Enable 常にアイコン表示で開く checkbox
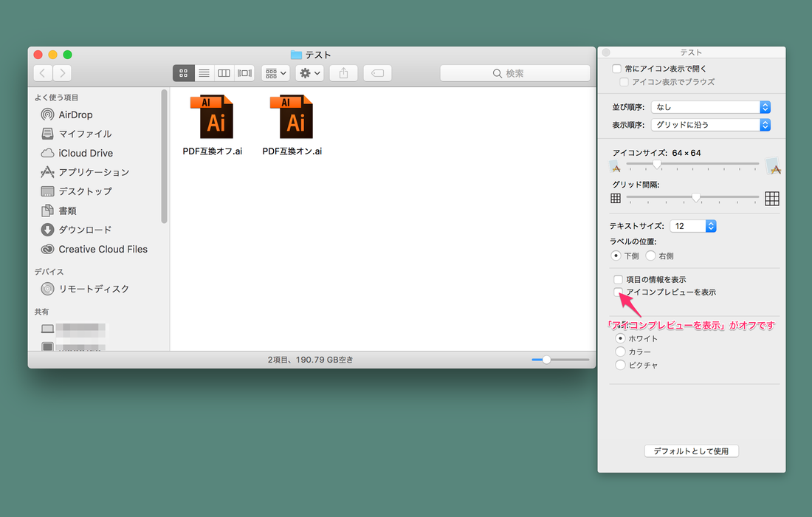The height and width of the screenshot is (517, 812). 616,69
